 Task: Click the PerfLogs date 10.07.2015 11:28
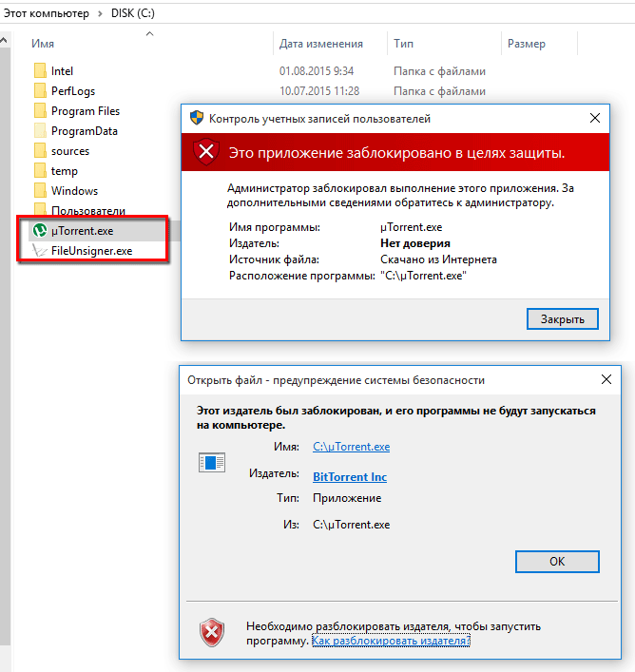319,91
